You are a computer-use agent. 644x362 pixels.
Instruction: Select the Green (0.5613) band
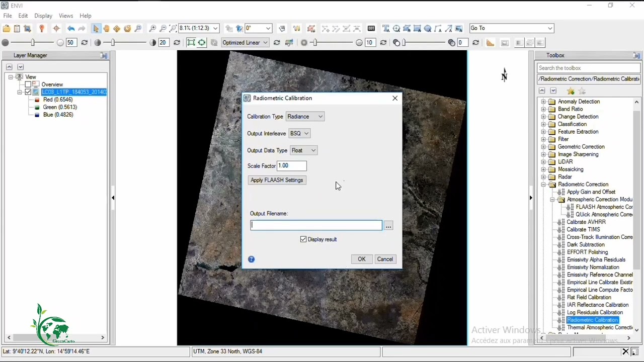(x=60, y=107)
